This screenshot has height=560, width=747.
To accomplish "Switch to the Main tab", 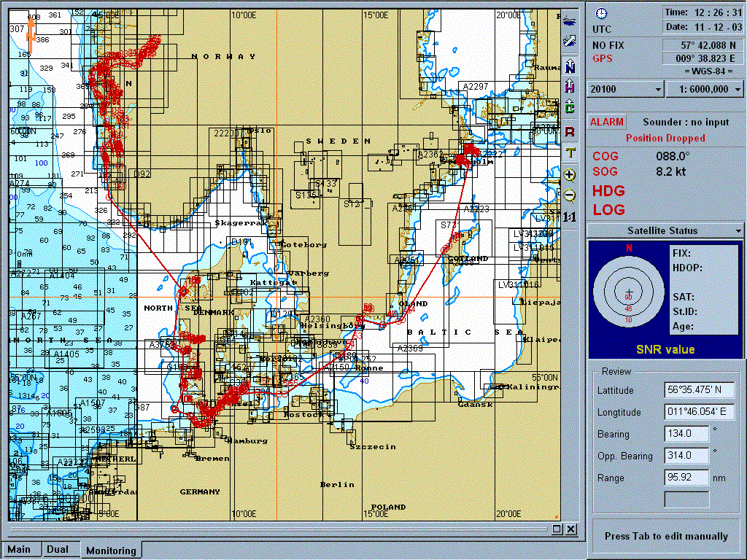I will 19,549.
